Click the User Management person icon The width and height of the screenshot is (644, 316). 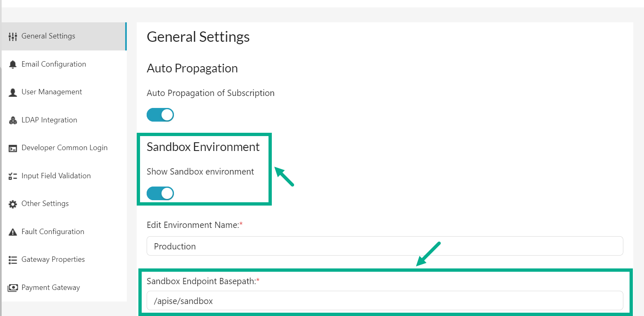coord(12,91)
